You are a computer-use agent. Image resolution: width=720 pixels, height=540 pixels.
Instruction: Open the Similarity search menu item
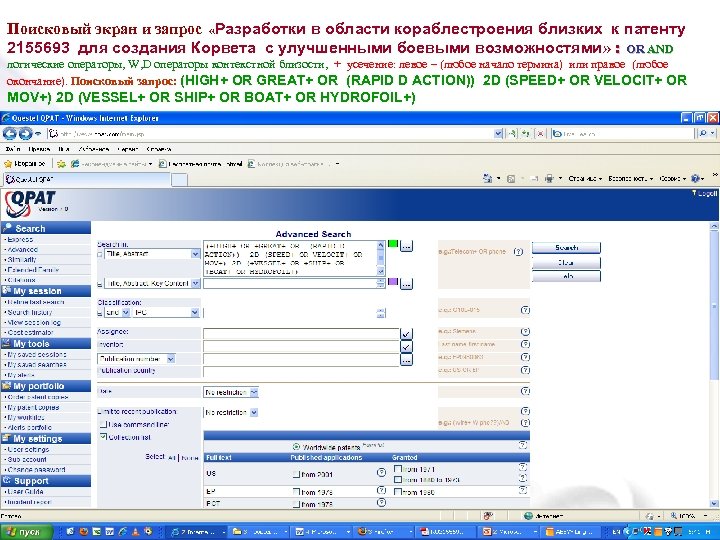pyautogui.click(x=22, y=259)
